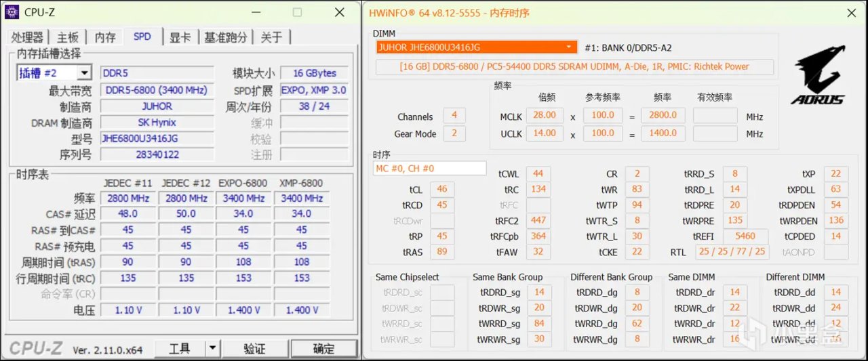Viewport: 868px width, 361px height.
Task: Click the tWR value 83
Action: [637, 190]
